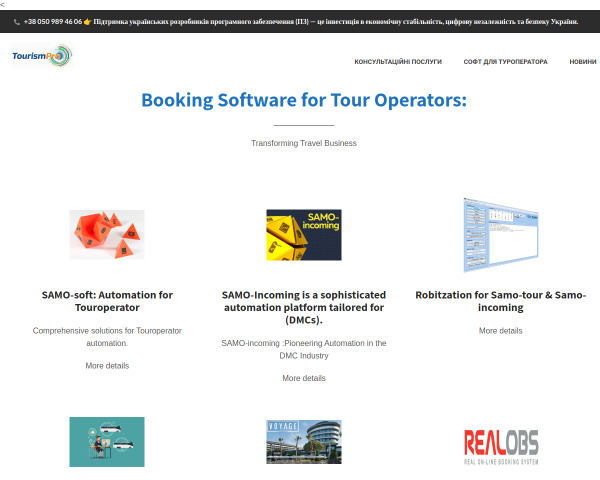Click the phone icon in top bar
Image resolution: width=600 pixels, height=480 pixels.
[x=17, y=22]
